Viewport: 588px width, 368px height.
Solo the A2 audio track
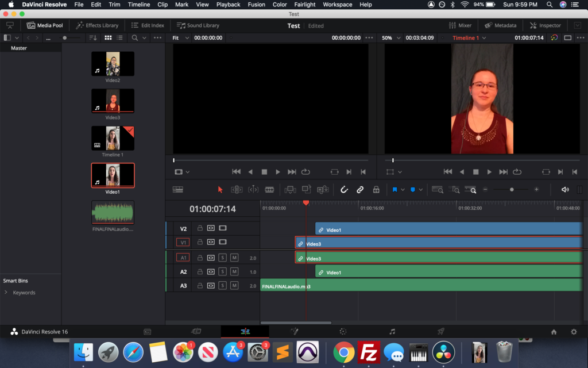[222, 272]
